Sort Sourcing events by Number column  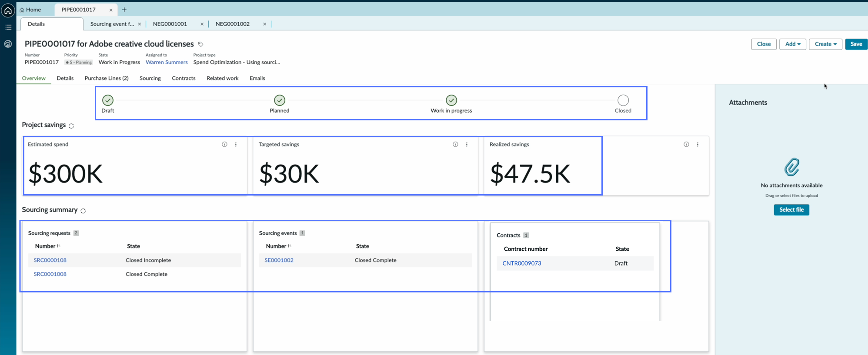click(x=278, y=246)
